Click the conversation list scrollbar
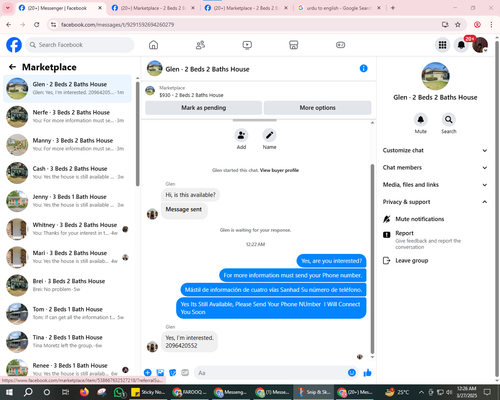This screenshot has width=500, height=400. point(137,133)
